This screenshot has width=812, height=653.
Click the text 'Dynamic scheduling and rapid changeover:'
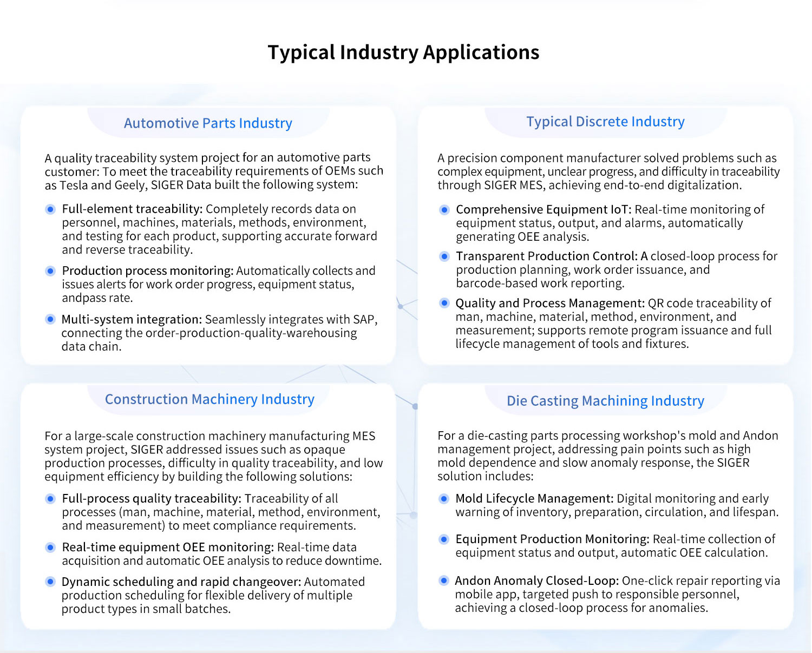point(181,582)
